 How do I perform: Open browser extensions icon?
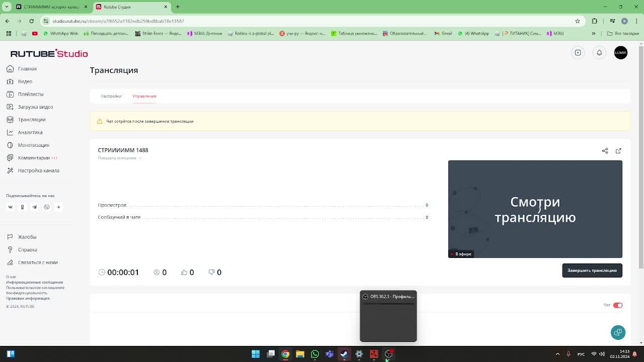tap(595, 21)
